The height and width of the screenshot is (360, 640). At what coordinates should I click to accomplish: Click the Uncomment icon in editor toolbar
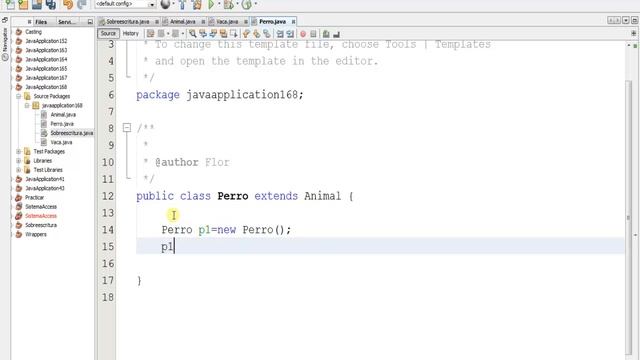(x=336, y=34)
